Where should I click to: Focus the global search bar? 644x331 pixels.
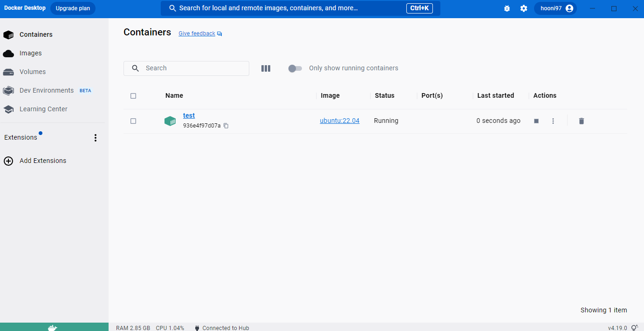point(301,8)
